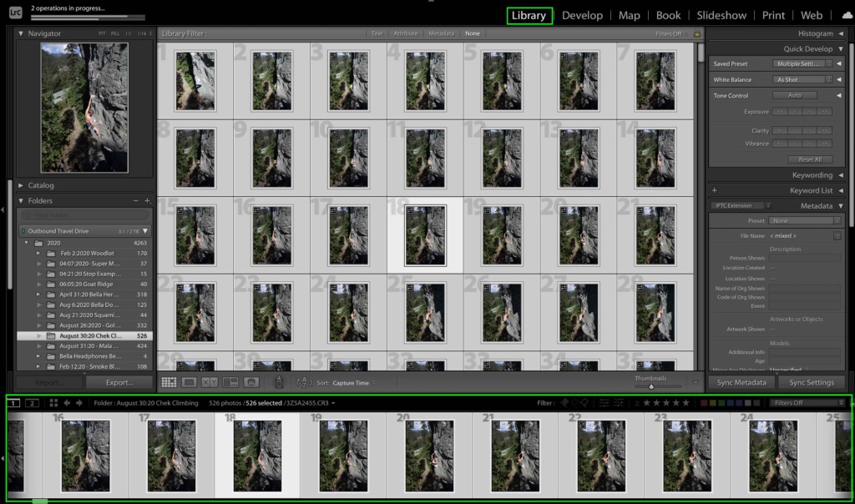Click the Export button
This screenshot has width=855, height=504.
[x=119, y=382]
